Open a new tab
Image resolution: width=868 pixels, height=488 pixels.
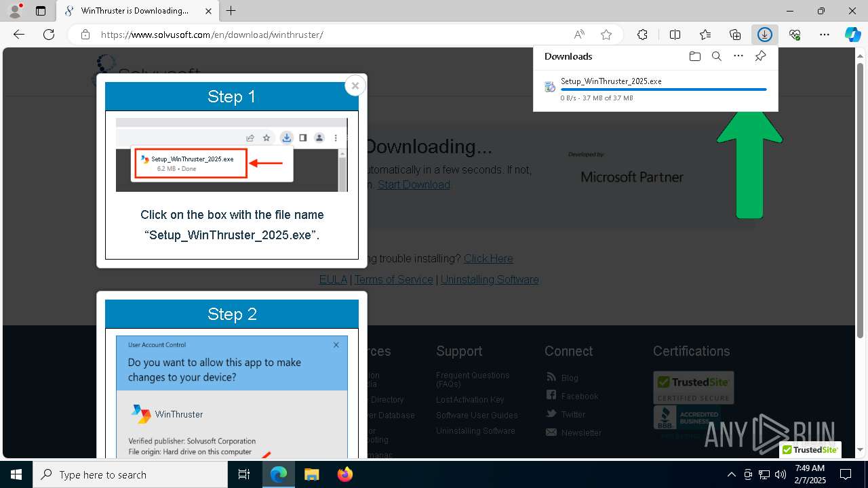(x=231, y=11)
